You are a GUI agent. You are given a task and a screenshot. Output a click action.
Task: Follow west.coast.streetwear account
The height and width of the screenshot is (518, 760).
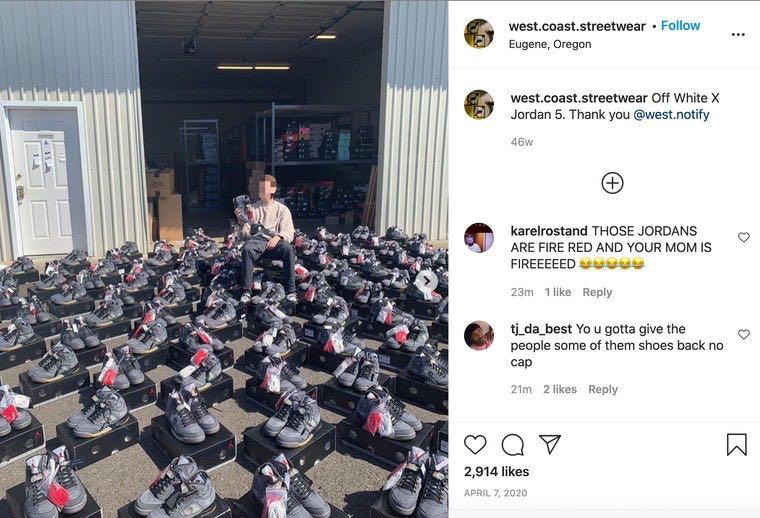(x=680, y=26)
